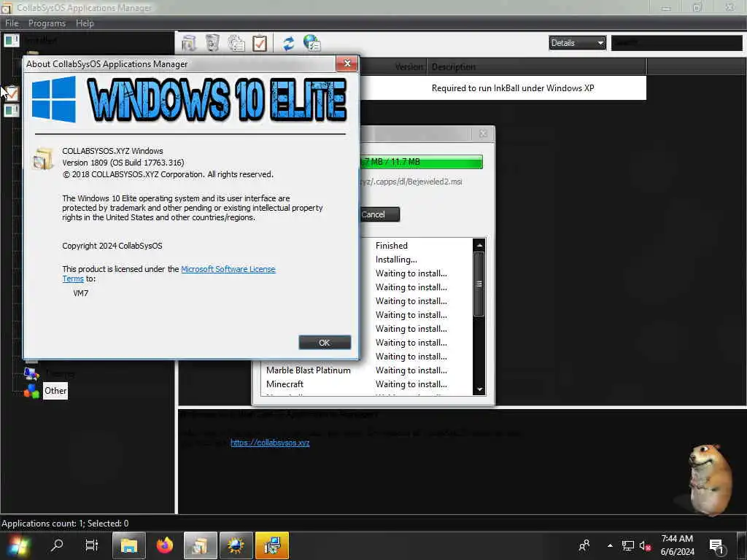Click the application box icon in About dialog
747x560 pixels.
coord(43,158)
